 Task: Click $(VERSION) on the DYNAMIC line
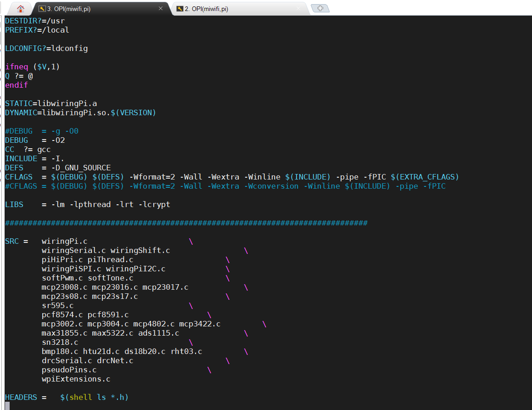point(133,112)
